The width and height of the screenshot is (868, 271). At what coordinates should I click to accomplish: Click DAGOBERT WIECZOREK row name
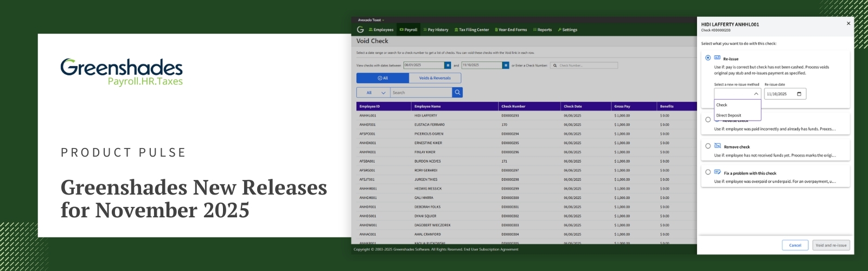pos(432,225)
